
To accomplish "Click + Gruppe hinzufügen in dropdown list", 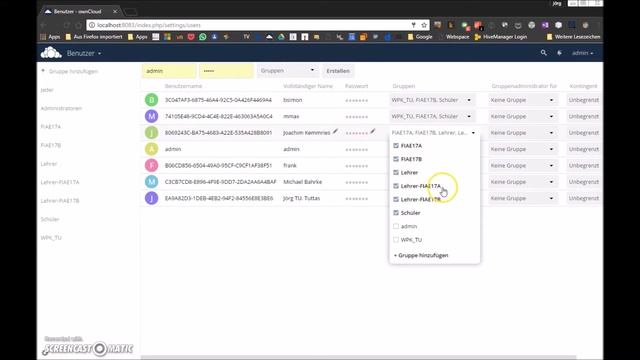I will (x=421, y=255).
